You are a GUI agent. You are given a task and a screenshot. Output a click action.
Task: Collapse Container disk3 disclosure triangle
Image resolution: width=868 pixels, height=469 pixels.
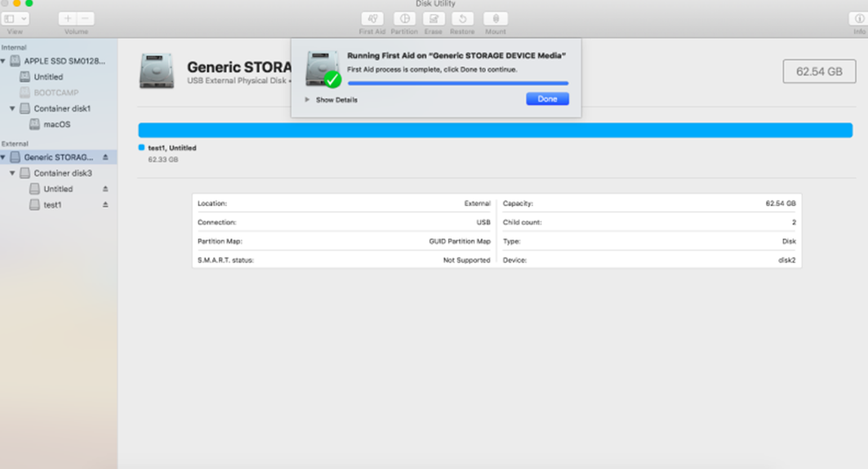12,173
